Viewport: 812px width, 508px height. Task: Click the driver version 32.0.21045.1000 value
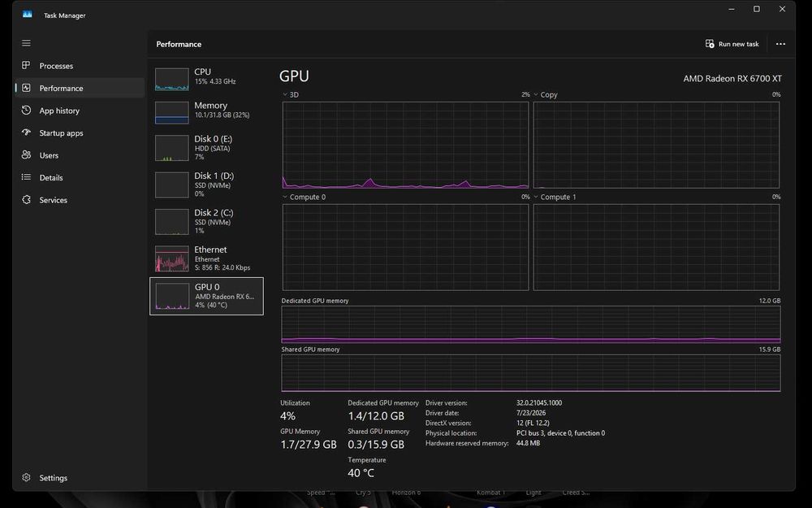point(539,403)
